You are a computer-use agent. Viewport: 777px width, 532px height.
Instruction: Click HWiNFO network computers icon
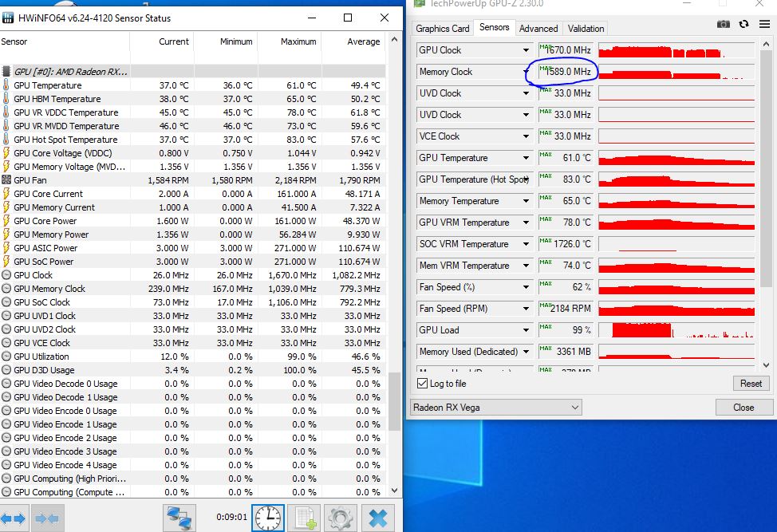[x=179, y=518]
